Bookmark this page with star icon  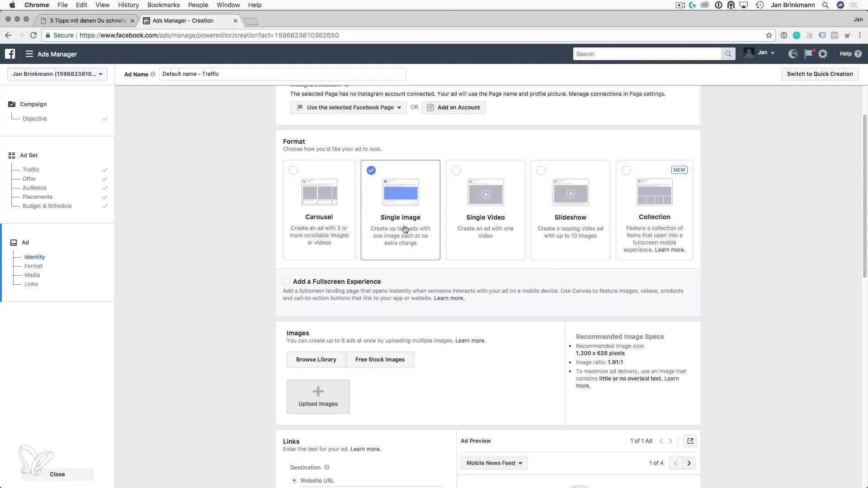click(x=769, y=35)
